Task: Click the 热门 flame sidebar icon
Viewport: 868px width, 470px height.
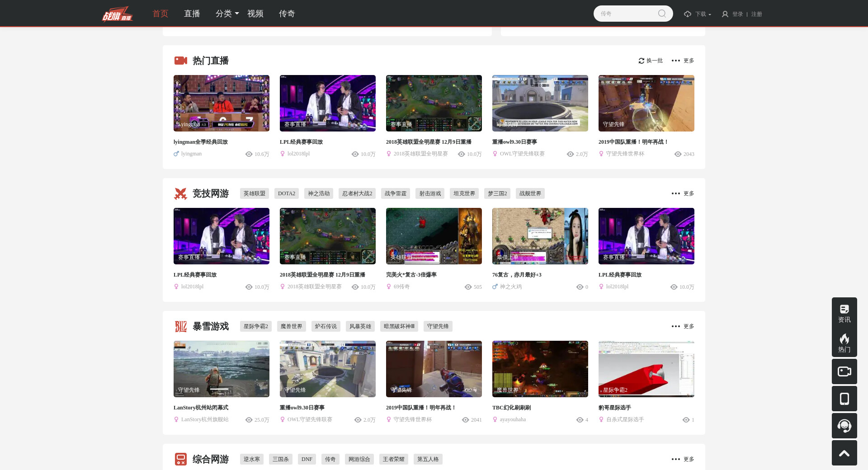Action: point(844,343)
